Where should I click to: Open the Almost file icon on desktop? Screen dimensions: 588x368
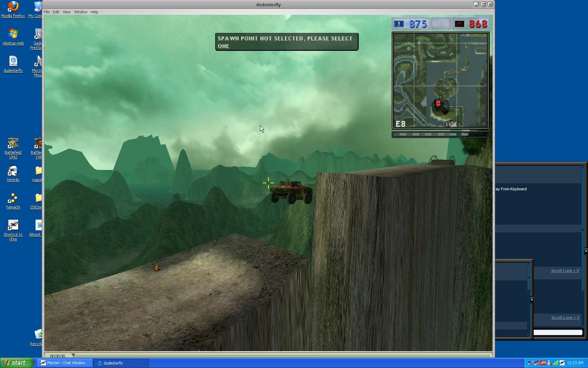[x=36, y=228]
